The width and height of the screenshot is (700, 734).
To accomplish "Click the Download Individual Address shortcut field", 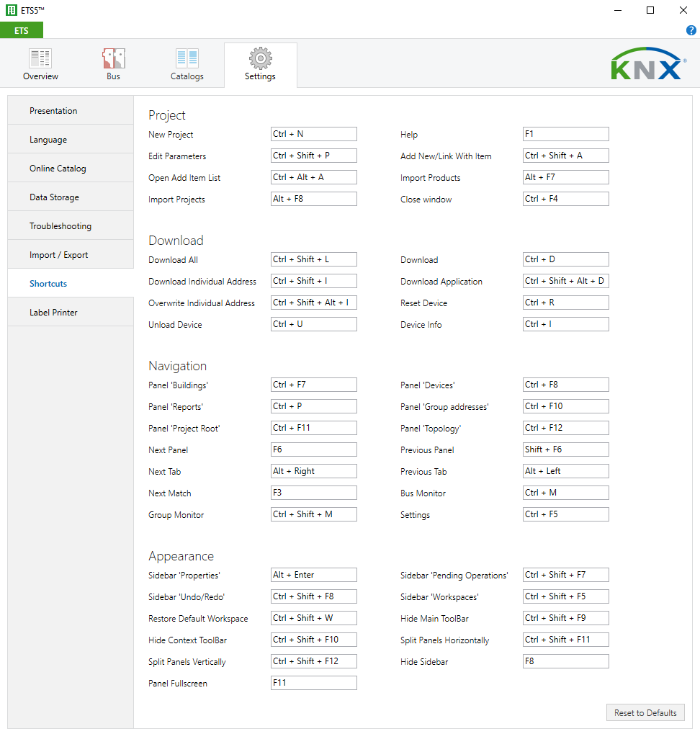I will coord(313,281).
